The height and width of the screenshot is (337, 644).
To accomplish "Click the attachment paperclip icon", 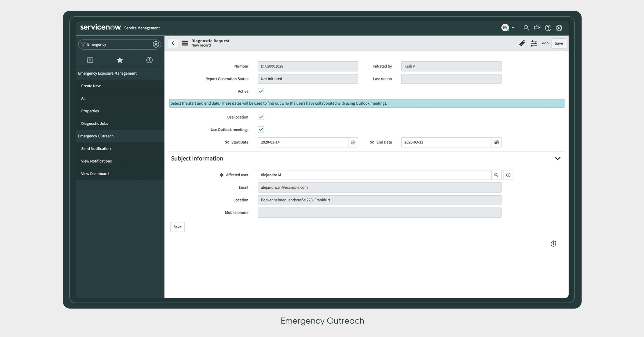I will tap(522, 43).
